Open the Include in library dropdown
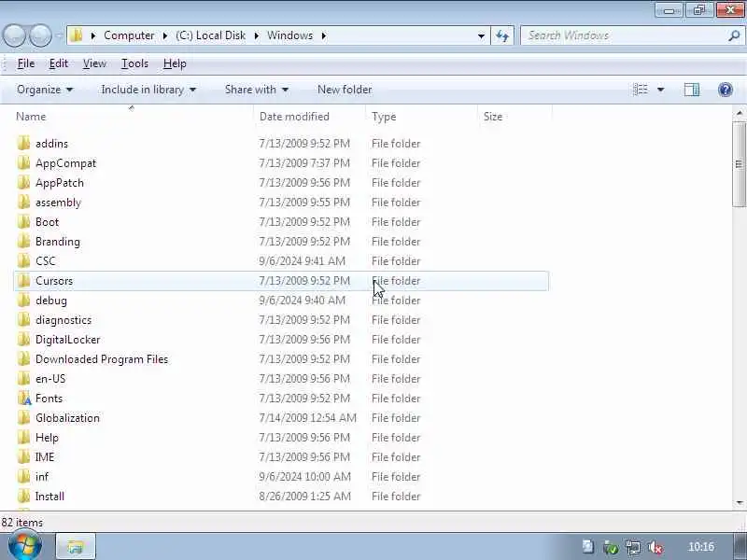The width and height of the screenshot is (747, 560). [148, 90]
